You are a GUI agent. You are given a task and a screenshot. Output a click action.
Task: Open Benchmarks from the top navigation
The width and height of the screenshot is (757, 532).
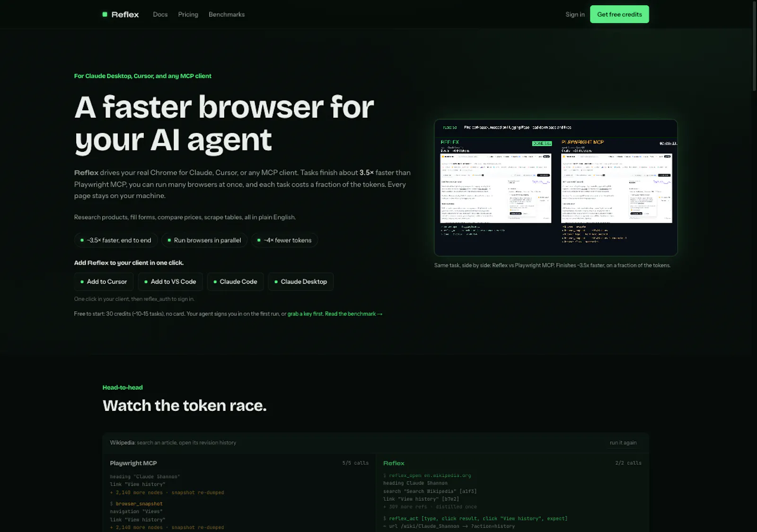(227, 15)
